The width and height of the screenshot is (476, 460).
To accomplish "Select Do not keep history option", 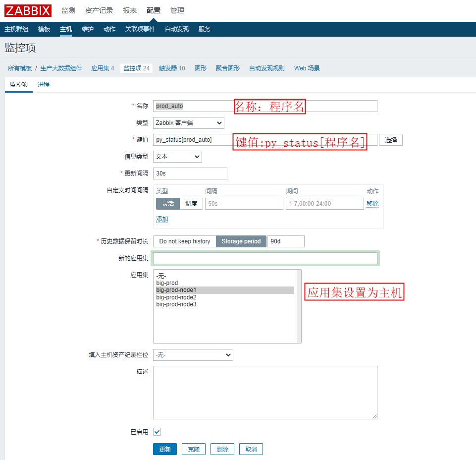I will (x=185, y=241).
